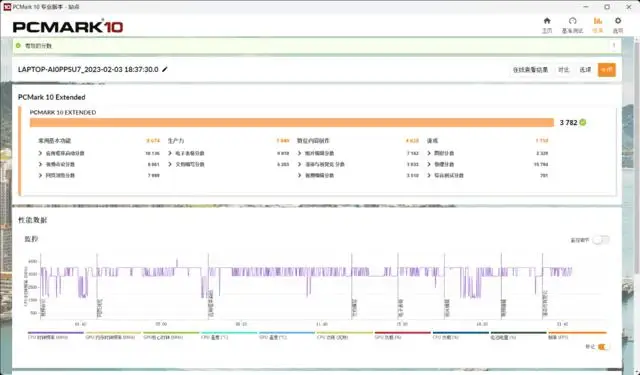Toggle the dark blue CPU load legend

point(460,335)
